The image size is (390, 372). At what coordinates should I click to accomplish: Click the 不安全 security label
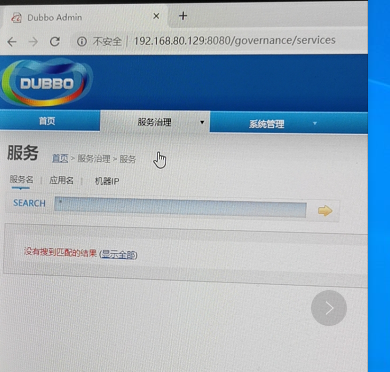click(107, 42)
